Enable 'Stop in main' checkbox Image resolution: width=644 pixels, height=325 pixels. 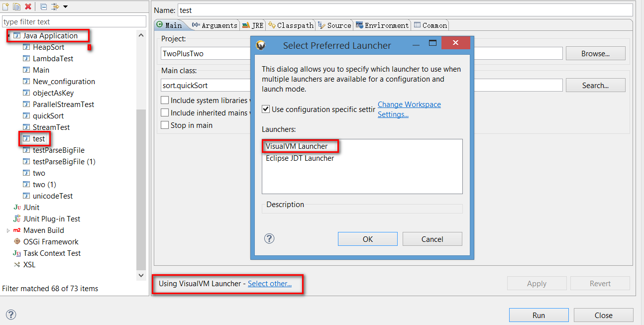[x=165, y=125]
